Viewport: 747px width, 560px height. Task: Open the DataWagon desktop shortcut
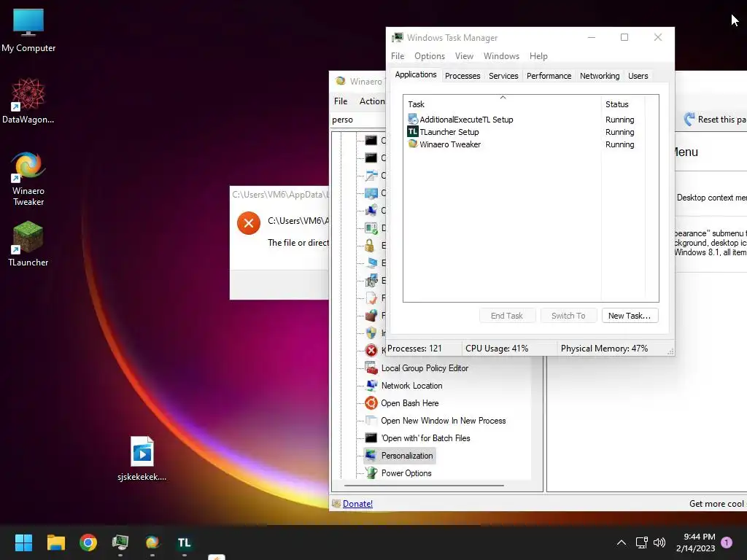[x=28, y=101]
